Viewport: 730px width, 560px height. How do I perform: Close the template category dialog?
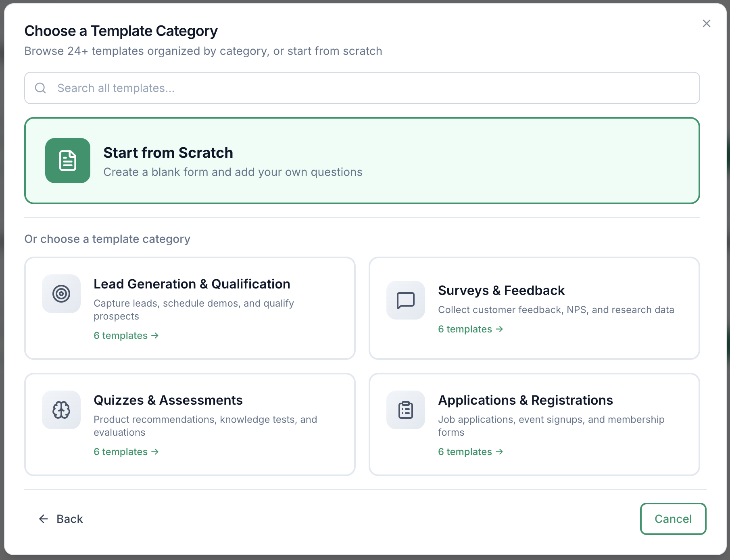point(707,23)
